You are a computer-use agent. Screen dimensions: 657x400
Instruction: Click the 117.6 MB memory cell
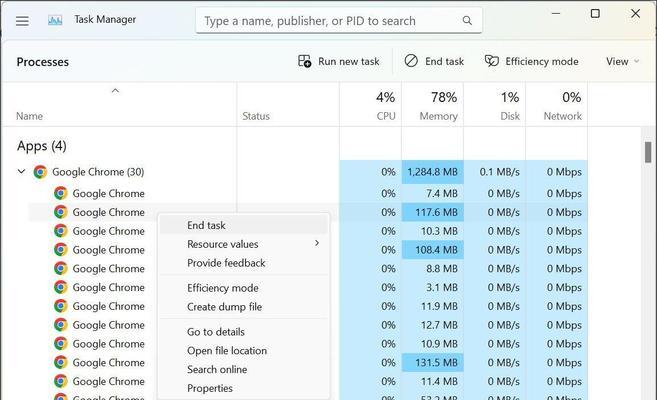(432, 212)
